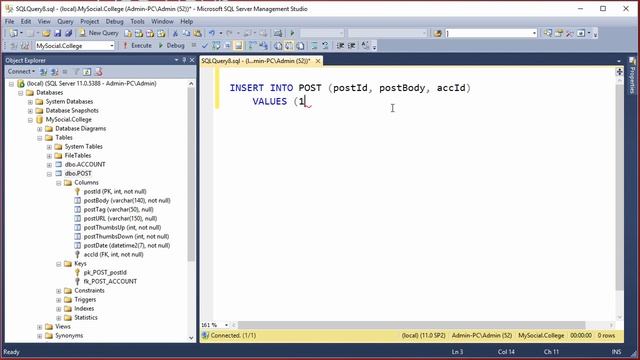640x360 pixels.
Task: Select the postId primary key column
Action: 115,191
